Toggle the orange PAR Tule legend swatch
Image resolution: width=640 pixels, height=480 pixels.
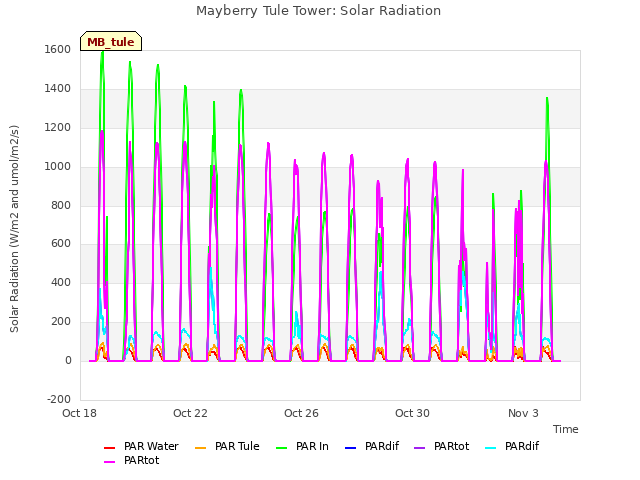coord(200,448)
